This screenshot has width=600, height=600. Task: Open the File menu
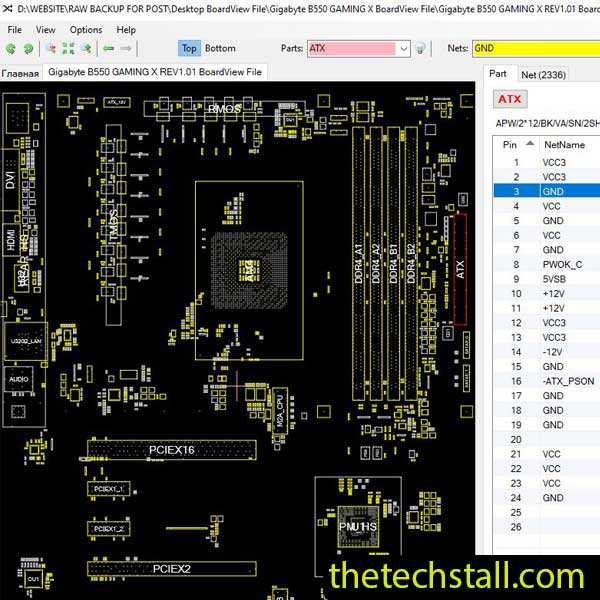pyautogui.click(x=15, y=30)
